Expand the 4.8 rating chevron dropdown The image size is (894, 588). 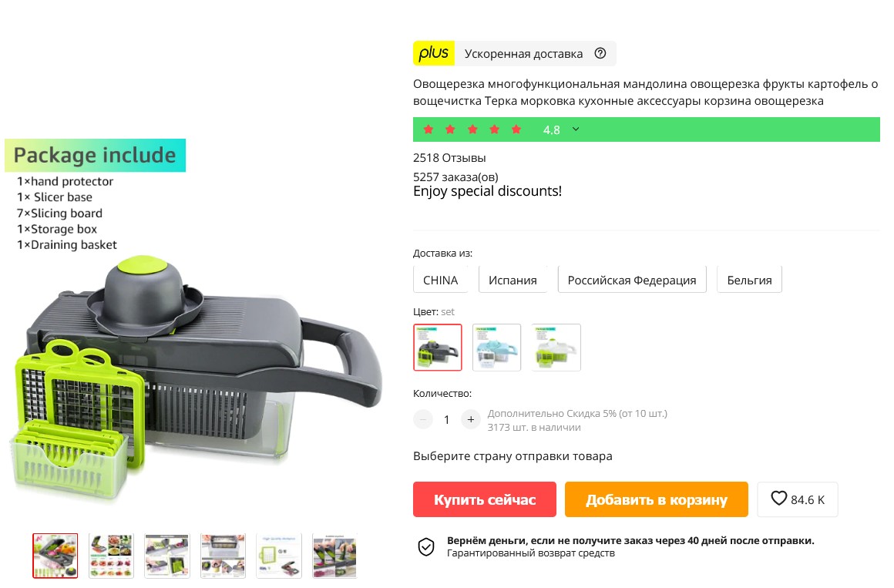(576, 129)
